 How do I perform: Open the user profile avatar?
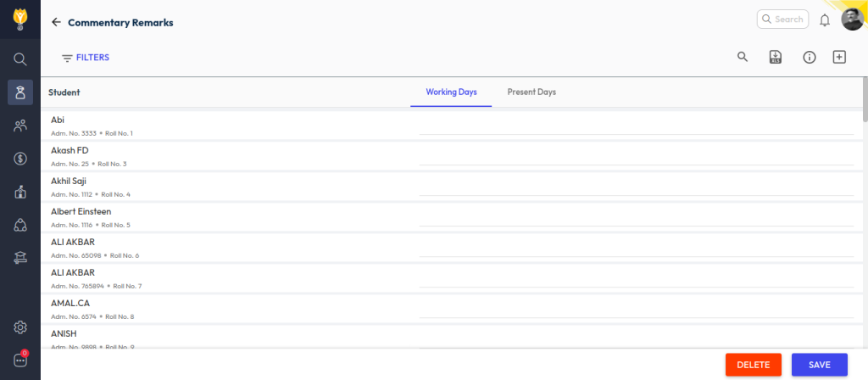click(852, 20)
